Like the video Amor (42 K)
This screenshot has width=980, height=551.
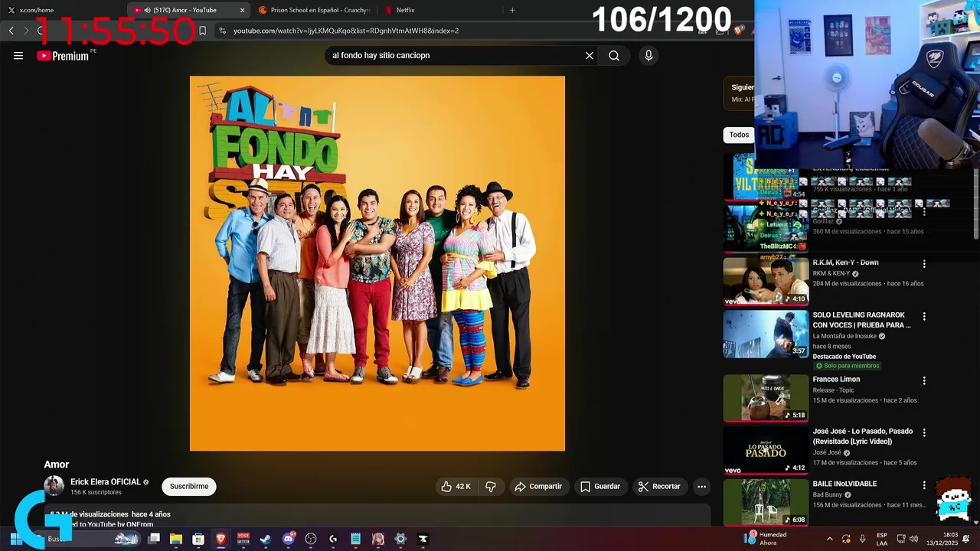(456, 487)
